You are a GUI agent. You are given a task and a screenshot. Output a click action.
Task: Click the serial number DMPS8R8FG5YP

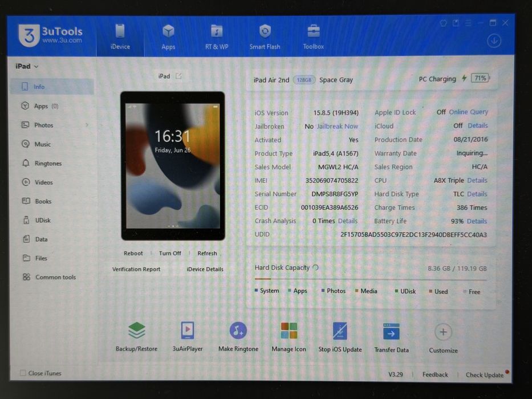(335, 194)
